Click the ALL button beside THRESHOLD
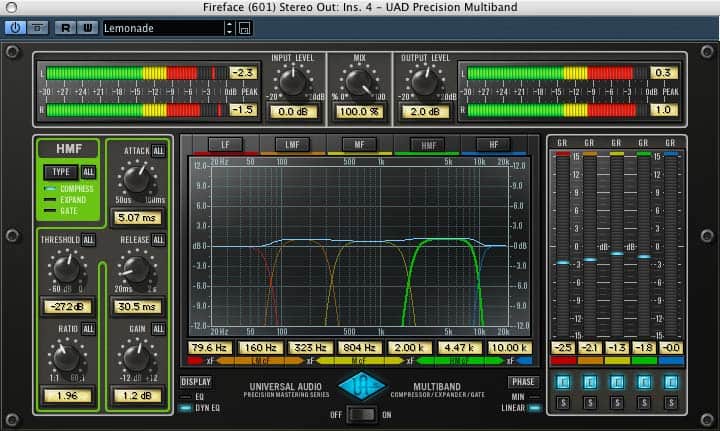The width and height of the screenshot is (720, 431). [88, 240]
